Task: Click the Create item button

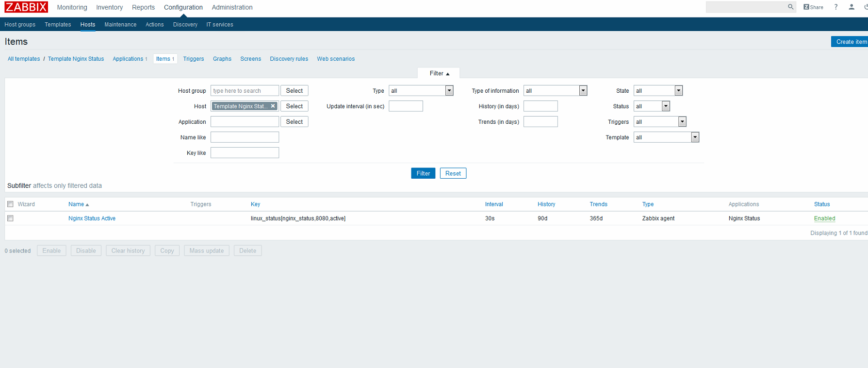Action: (850, 42)
